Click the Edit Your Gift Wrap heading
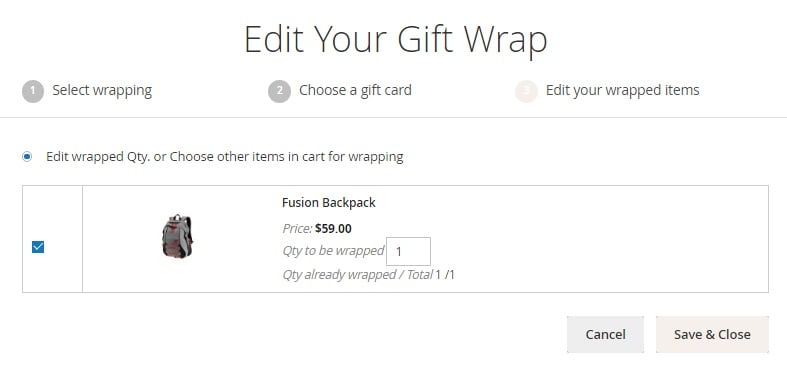Screen dimensions: 787x369 (396, 39)
